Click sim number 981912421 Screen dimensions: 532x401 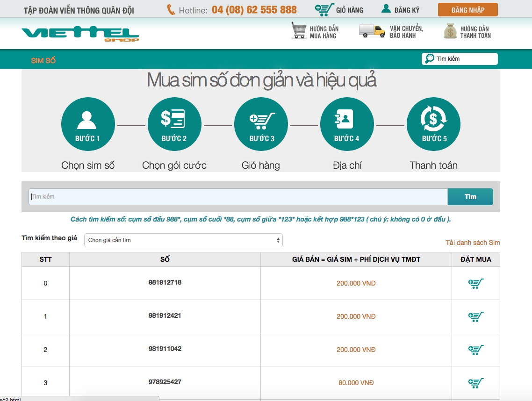click(165, 315)
